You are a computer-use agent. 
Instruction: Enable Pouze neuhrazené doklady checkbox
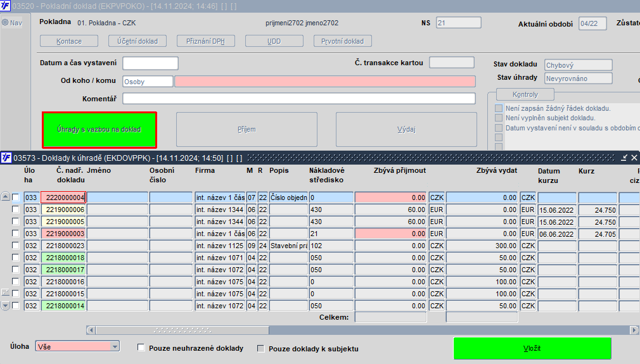[141, 348]
